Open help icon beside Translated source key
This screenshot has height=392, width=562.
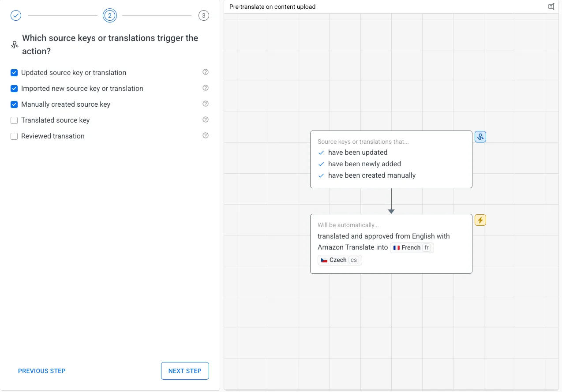coord(205,120)
